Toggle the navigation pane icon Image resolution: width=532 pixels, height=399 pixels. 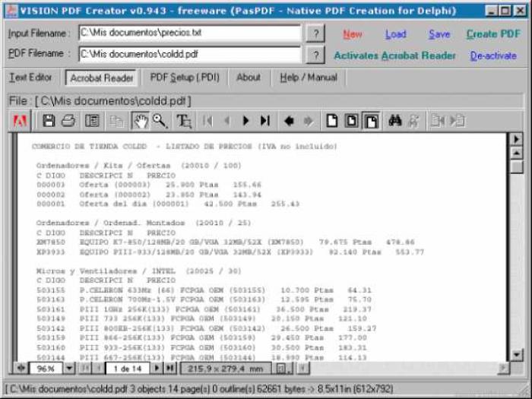92,121
